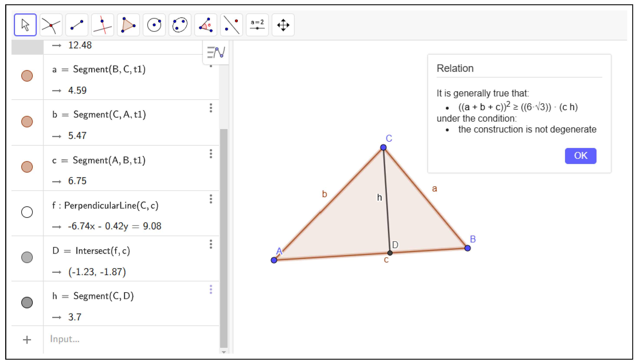Choose the Slider a=2 tool
This screenshot has width=639, height=364.
[x=257, y=25]
